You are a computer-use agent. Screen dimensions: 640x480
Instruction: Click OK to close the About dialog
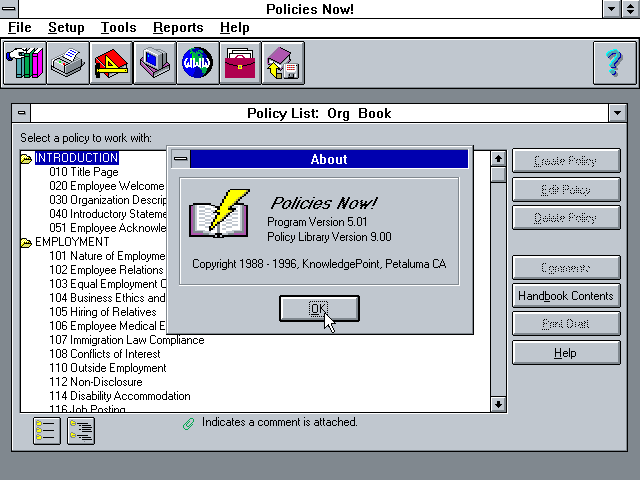[319, 309]
